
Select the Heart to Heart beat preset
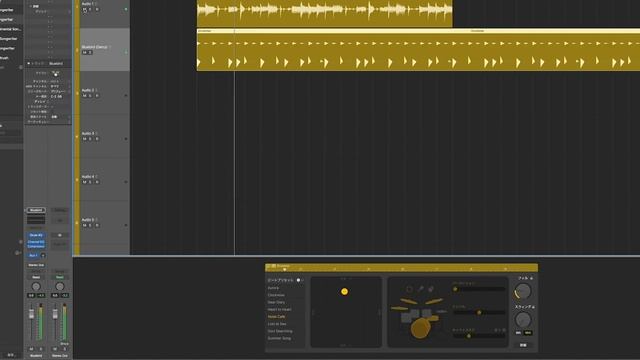point(280,310)
